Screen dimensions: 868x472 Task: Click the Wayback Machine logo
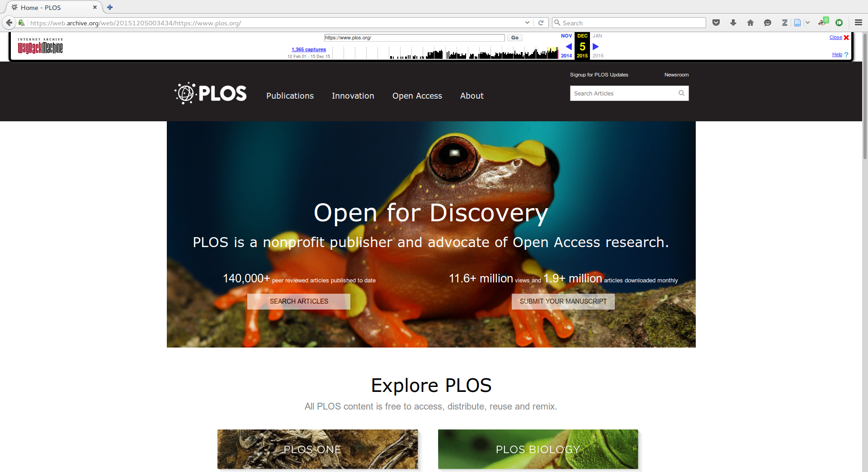40,46
